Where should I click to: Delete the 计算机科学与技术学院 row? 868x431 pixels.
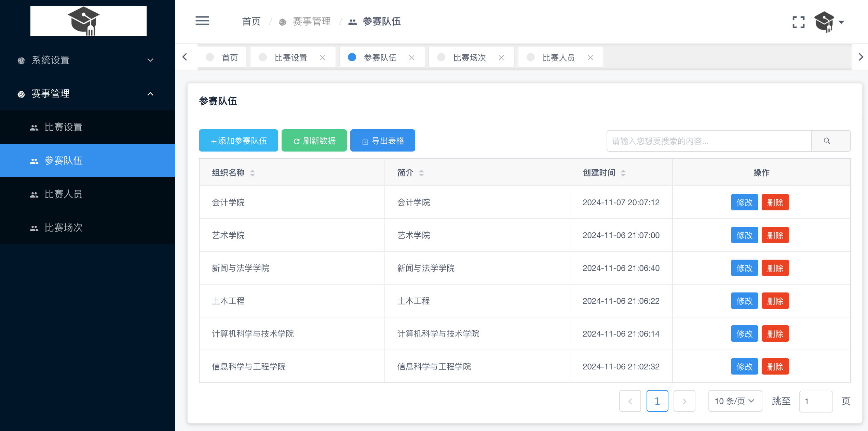pyautogui.click(x=775, y=334)
